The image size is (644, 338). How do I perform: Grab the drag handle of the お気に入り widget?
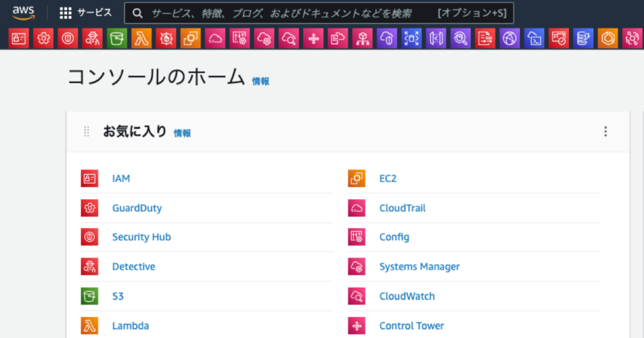[87, 131]
